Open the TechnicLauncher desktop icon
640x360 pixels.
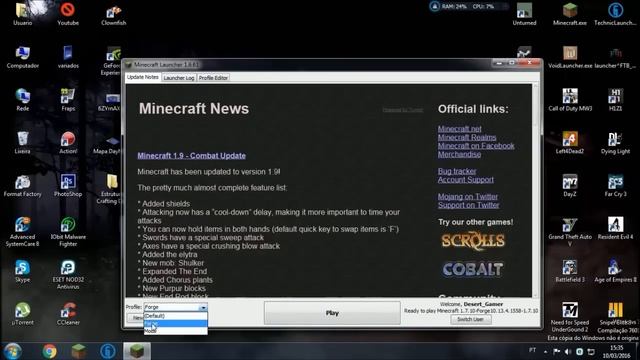(x=616, y=14)
